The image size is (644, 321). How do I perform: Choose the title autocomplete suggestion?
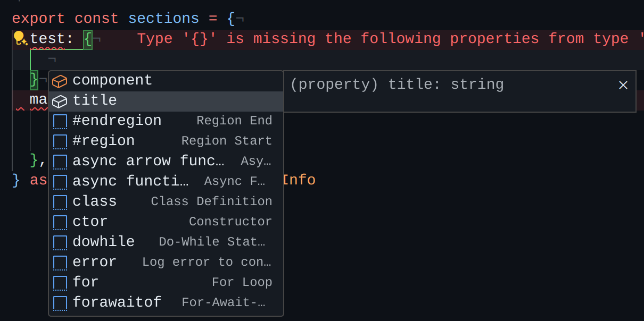point(166,101)
